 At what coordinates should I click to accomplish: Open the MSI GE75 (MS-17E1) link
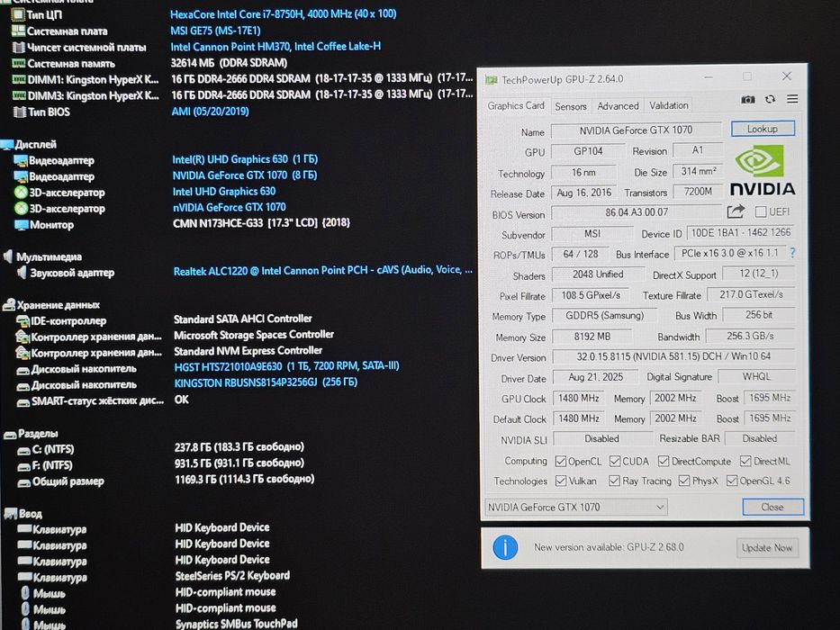pyautogui.click(x=215, y=31)
